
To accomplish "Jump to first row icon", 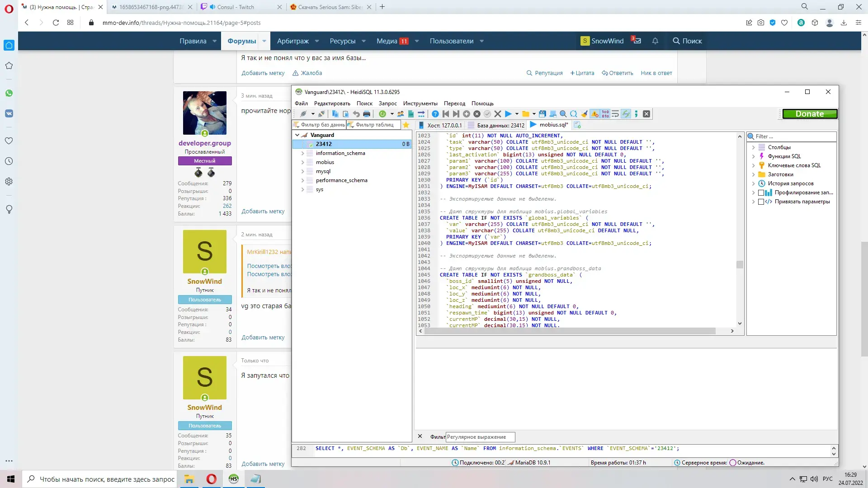I will [x=446, y=114].
